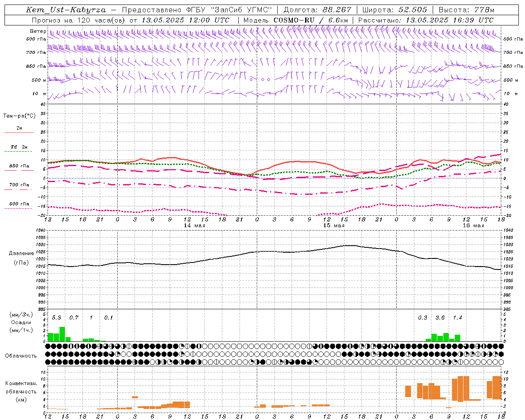Click the forecast start '13.05.2025 12:00 UTC'
This screenshot has height=420, width=525.
[185, 20]
